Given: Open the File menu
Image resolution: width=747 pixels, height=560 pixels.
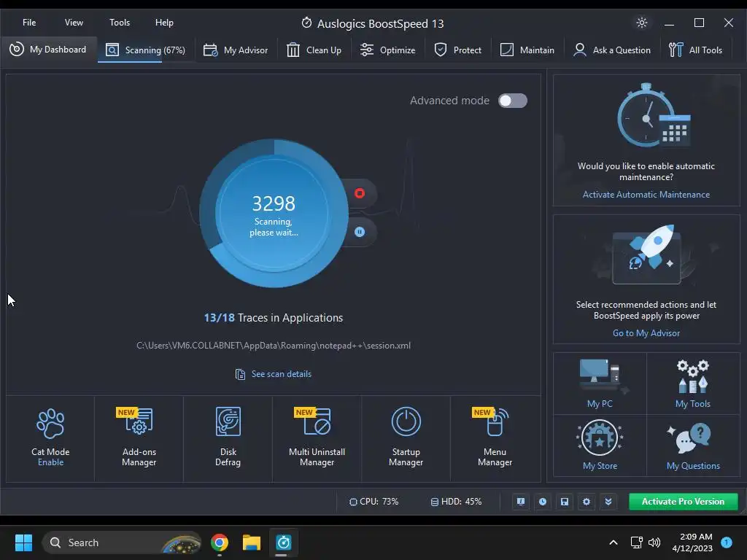Looking at the screenshot, I should click(x=29, y=23).
